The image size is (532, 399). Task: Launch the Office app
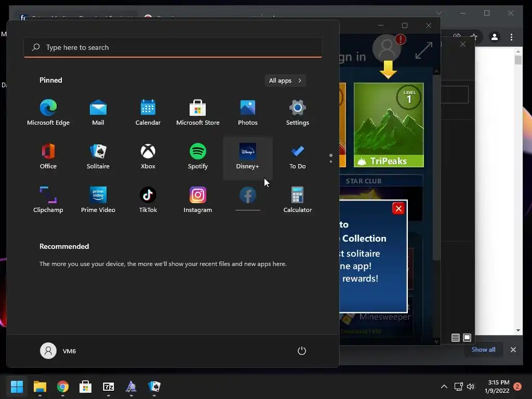point(48,156)
